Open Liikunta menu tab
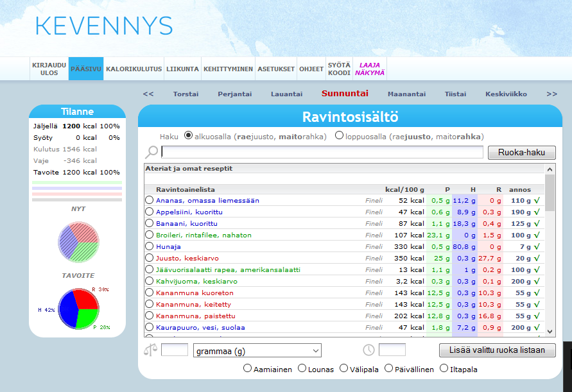 [x=182, y=69]
